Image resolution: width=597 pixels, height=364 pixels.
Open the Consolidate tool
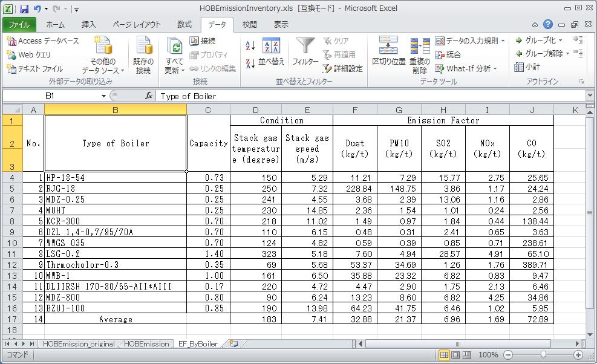448,55
